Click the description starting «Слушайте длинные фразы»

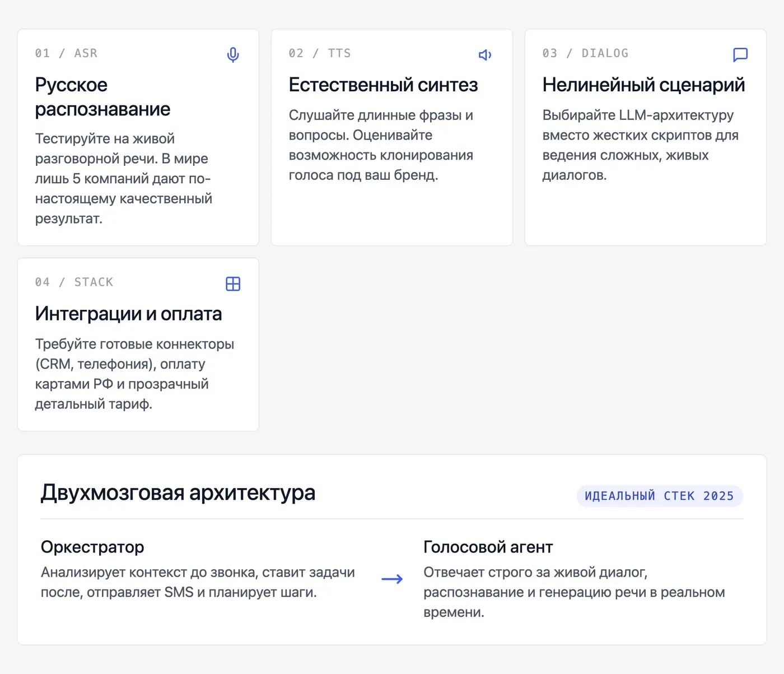click(381, 145)
